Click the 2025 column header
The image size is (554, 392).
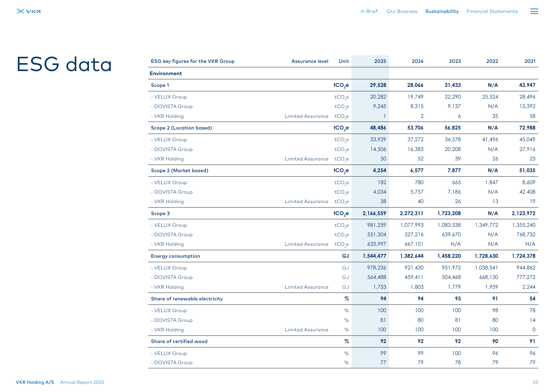380,61
